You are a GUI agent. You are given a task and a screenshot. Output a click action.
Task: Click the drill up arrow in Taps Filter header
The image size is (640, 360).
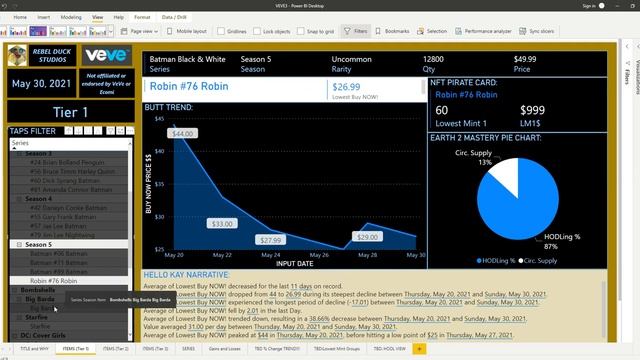coord(69,131)
